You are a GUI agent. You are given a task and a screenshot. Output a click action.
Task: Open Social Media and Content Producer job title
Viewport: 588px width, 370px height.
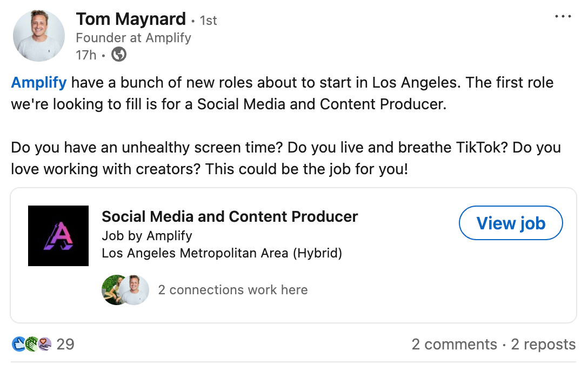230,216
